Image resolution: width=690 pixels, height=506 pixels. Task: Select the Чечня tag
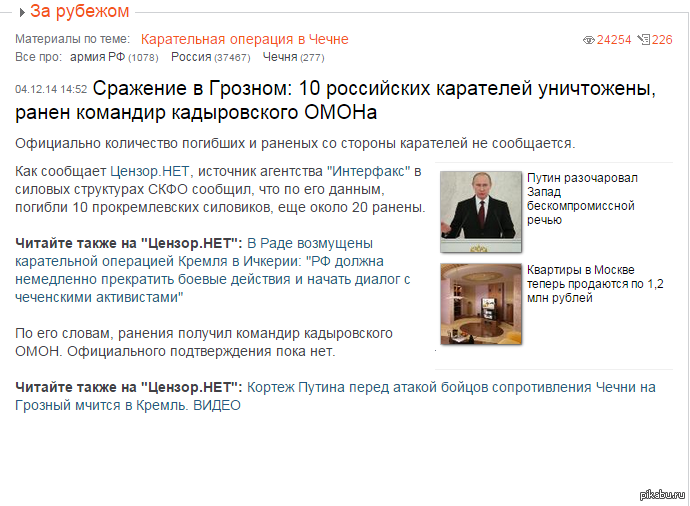(x=280, y=57)
